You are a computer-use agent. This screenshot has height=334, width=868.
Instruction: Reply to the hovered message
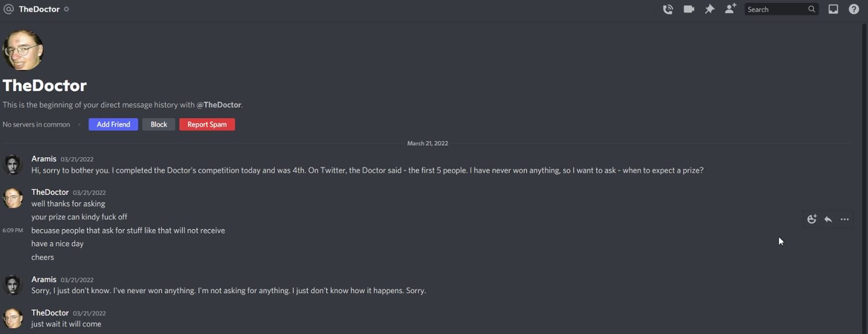click(828, 220)
